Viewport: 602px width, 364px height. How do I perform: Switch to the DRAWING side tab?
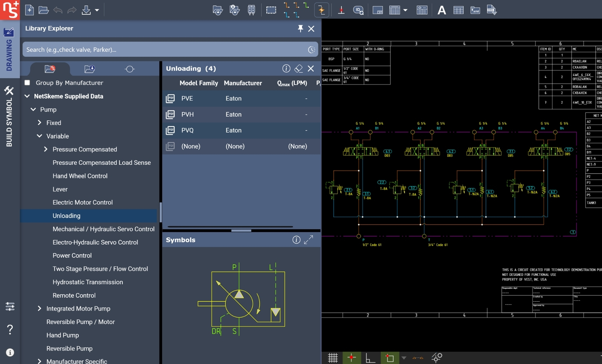9,49
